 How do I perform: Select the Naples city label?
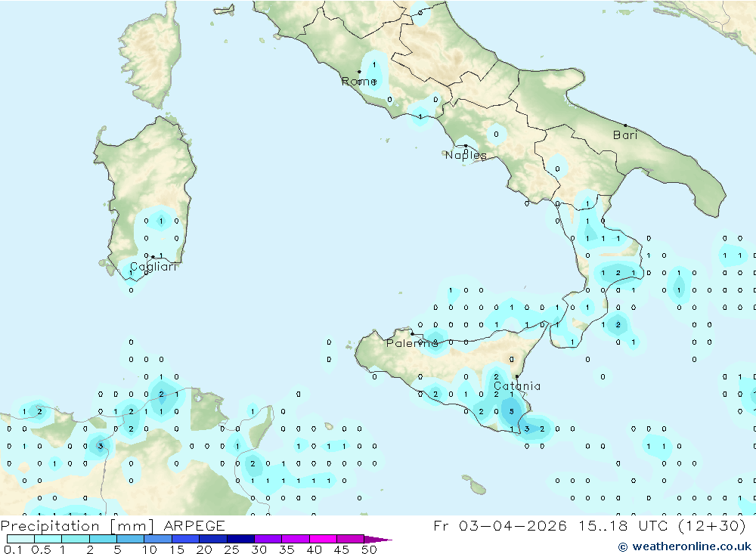pos(466,155)
